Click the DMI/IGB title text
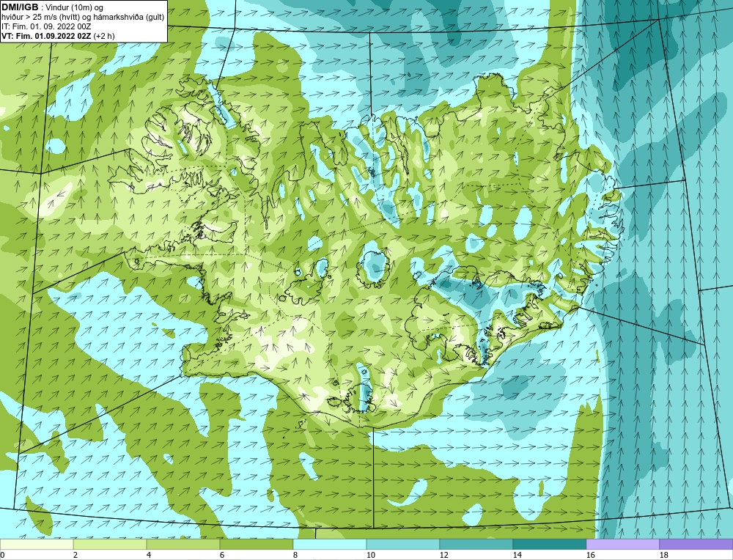This screenshot has width=733, height=560. tap(20, 7)
